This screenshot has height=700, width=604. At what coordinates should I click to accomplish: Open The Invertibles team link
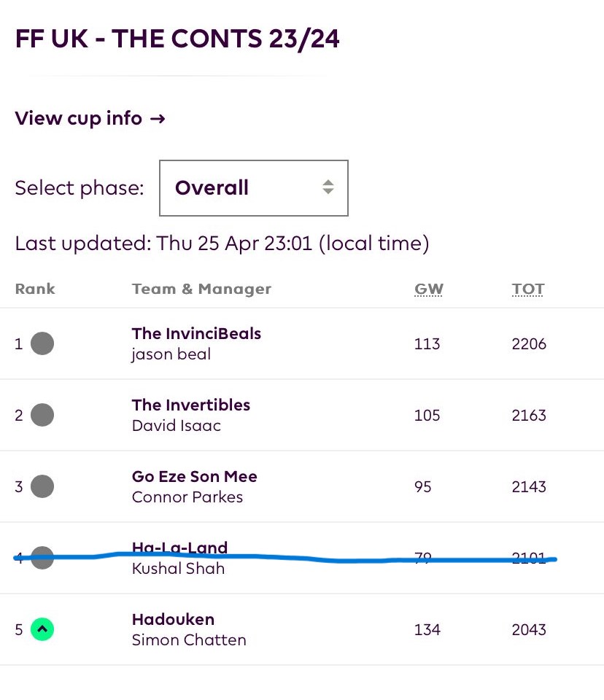[190, 405]
